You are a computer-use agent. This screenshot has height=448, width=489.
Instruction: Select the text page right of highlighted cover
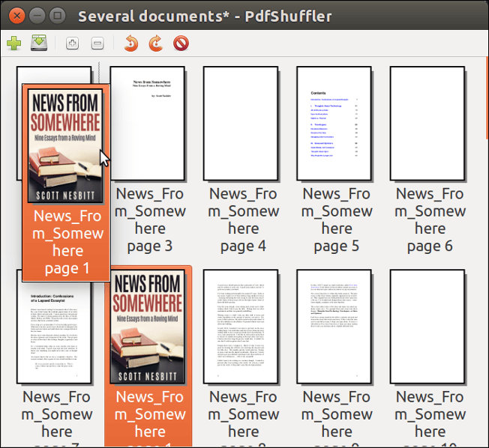tap(241, 327)
